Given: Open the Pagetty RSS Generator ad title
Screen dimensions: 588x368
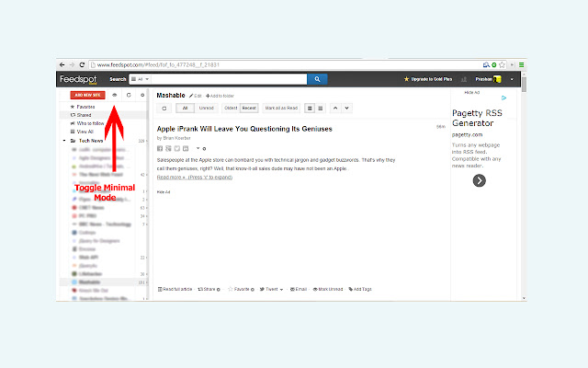Looking at the screenshot, I should click(x=477, y=118).
